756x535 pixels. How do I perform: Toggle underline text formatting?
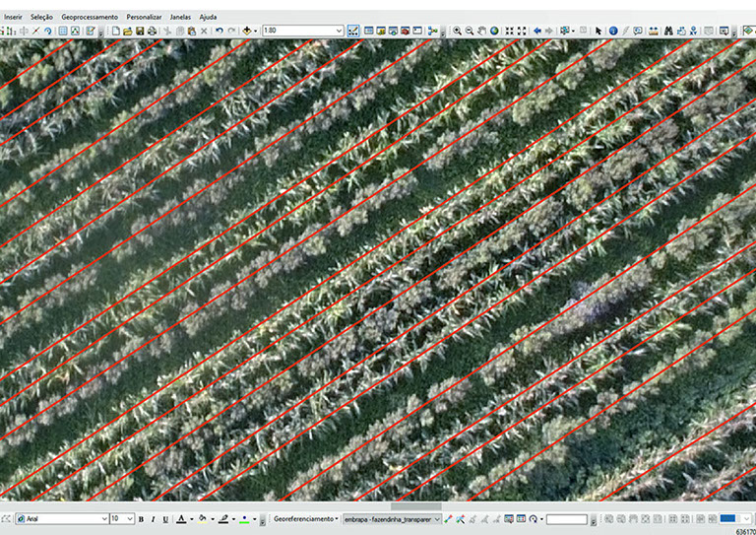(x=164, y=519)
